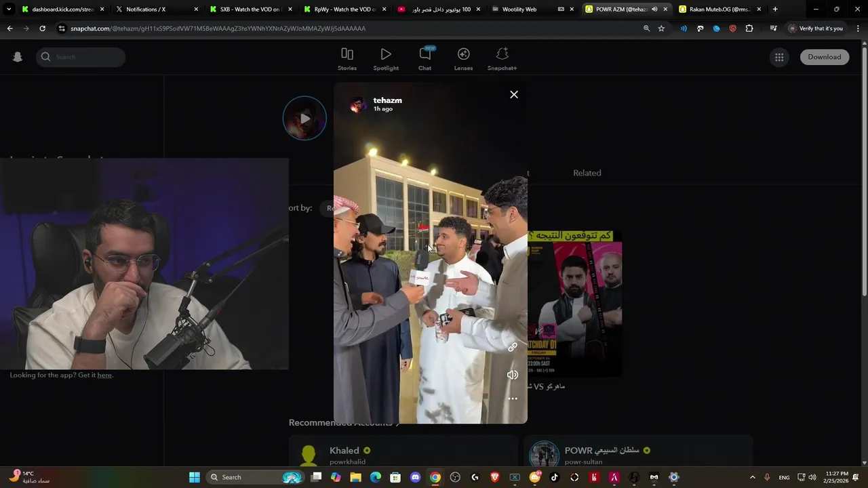
Task: Open the story more options menu
Action: (x=513, y=399)
